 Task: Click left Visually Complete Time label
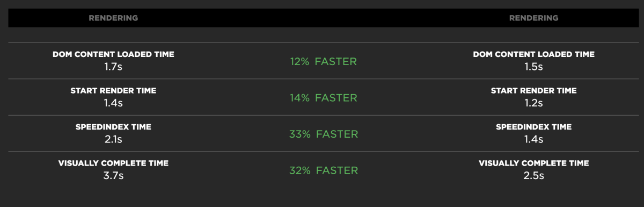[x=113, y=163]
